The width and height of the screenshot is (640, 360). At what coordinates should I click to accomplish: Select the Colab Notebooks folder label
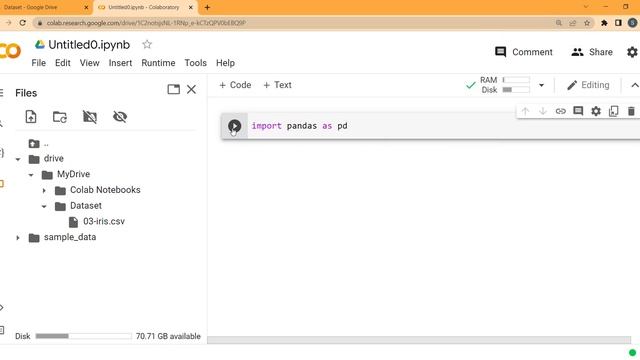coord(105,190)
